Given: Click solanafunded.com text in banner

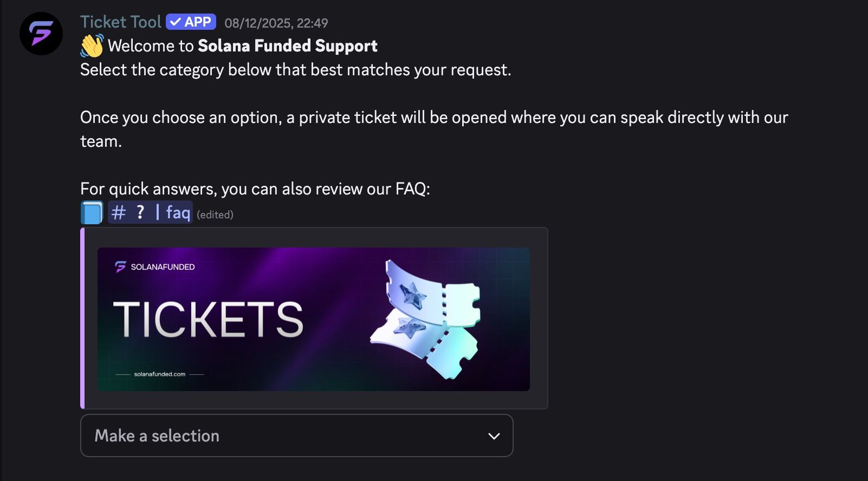Looking at the screenshot, I should 159,374.
